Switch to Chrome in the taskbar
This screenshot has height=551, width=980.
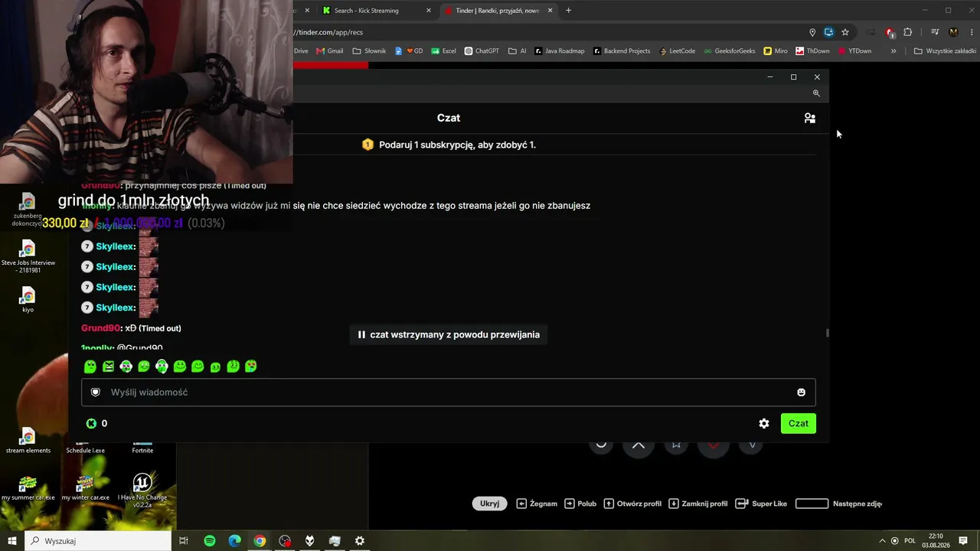260,541
